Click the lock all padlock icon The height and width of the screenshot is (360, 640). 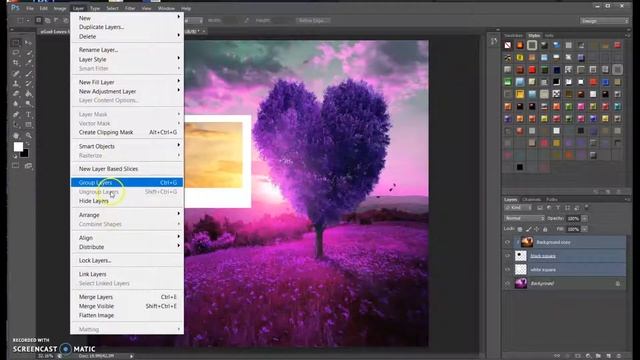click(x=545, y=229)
